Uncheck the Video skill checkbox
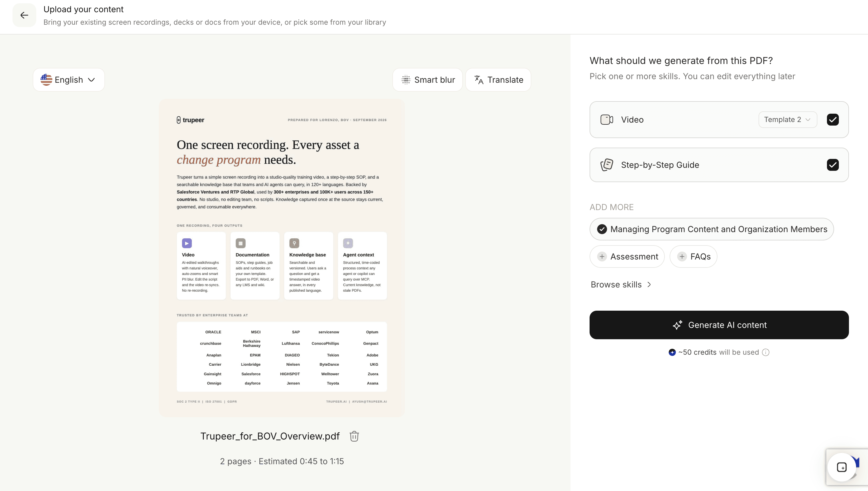The height and width of the screenshot is (491, 868). tap(833, 120)
